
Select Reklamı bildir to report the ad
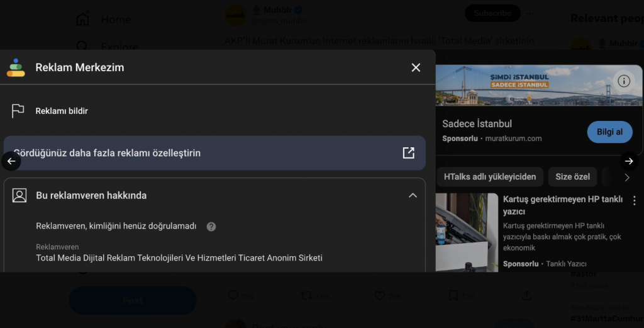[x=62, y=111]
